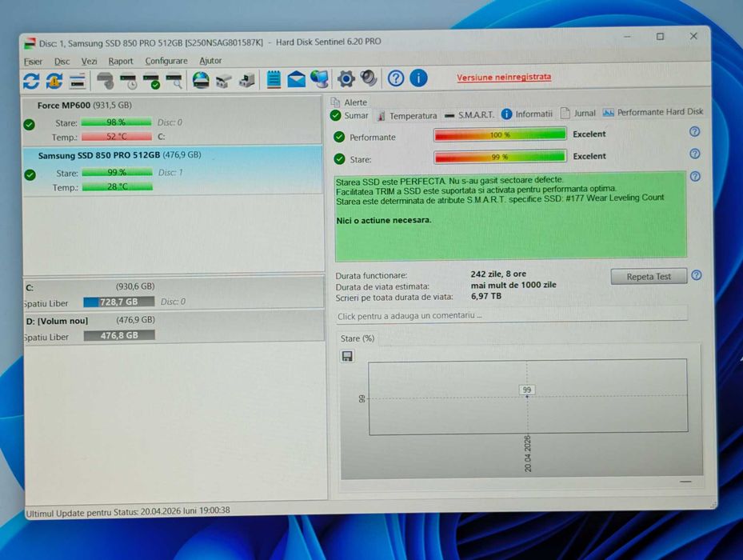Click the disk with clock toolbar icon
The width and height of the screenshot is (743, 560).
point(129,81)
